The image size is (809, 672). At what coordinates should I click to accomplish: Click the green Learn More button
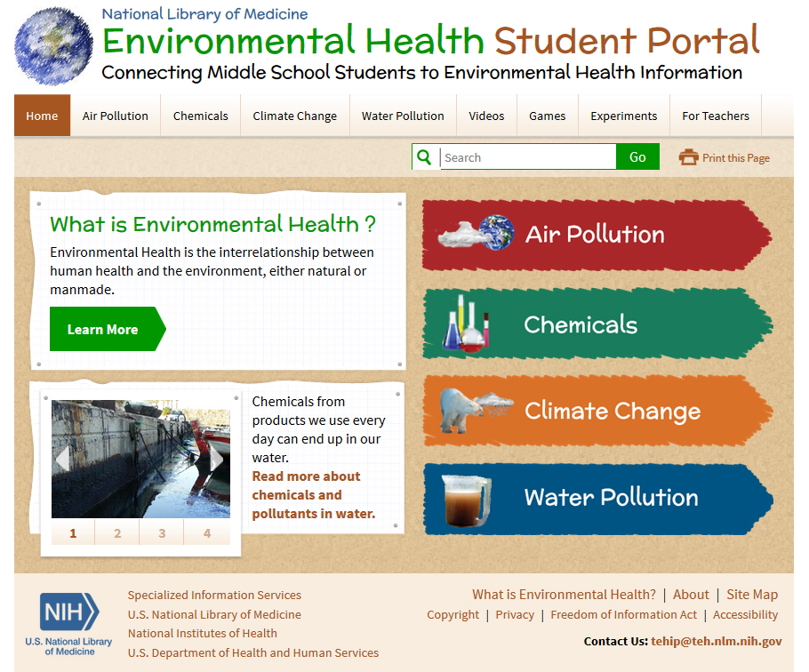pos(108,329)
